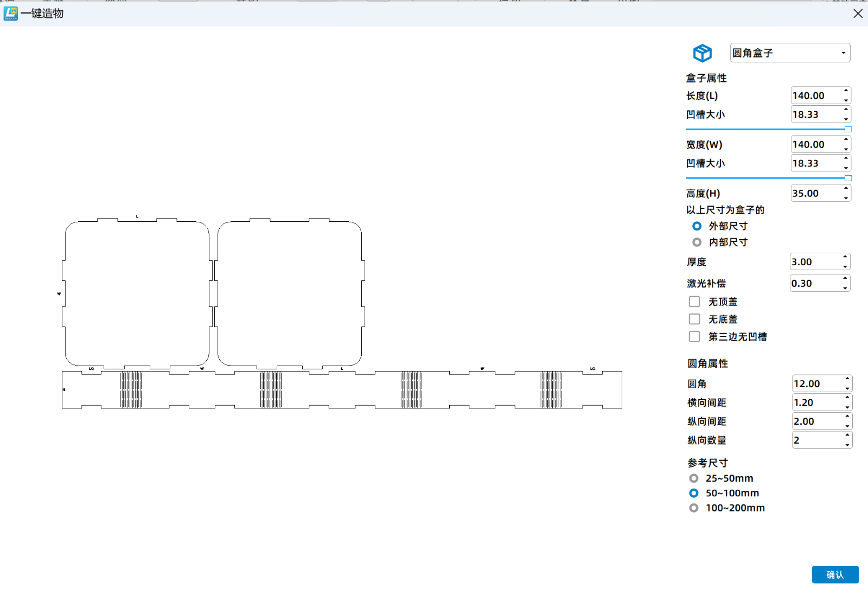Image resolution: width=868 pixels, height=595 pixels.
Task: Decrease 厚度 thickness with down arrow
Action: 845,266
